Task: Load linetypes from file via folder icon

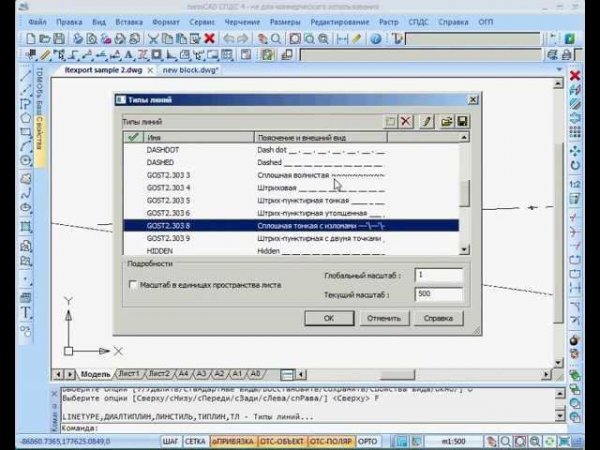Action: click(x=446, y=122)
